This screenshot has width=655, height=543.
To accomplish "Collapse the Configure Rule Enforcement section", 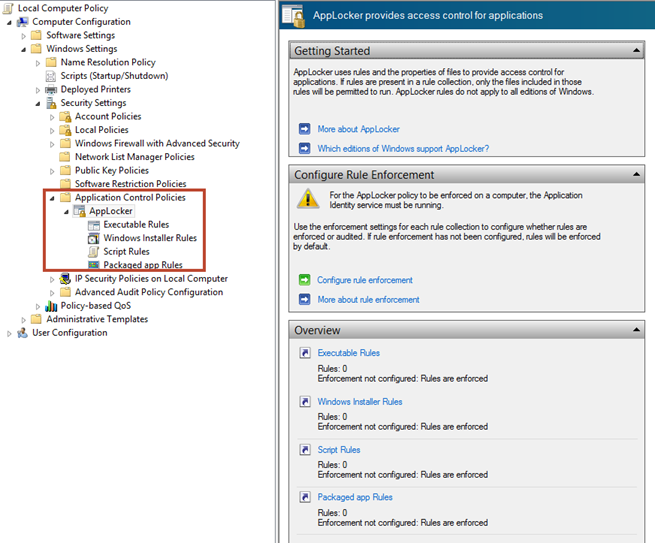I will coord(637,174).
